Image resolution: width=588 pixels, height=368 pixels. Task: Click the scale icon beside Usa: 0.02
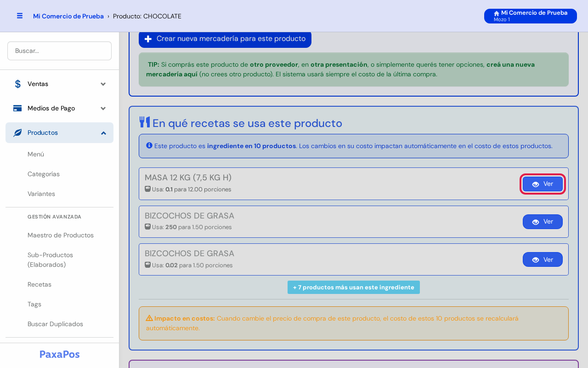click(x=147, y=264)
